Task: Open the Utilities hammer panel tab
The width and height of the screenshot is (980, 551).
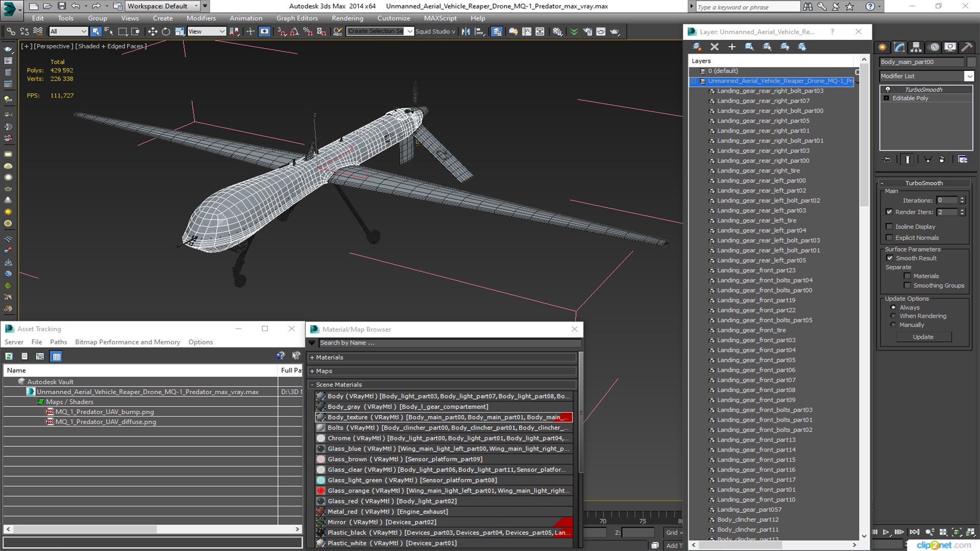Action: 966,47
